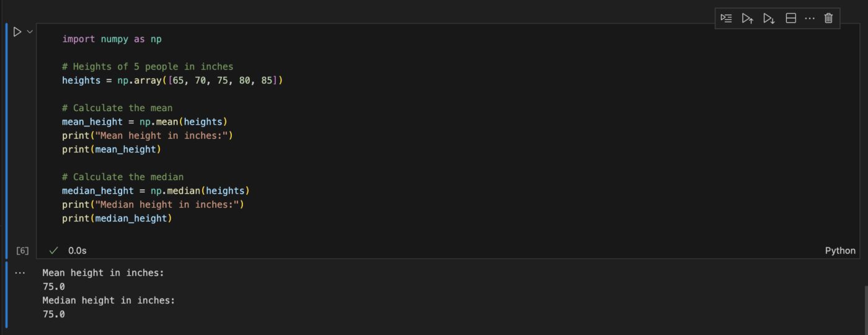
Task: Click the heights array definition line
Action: coord(172,81)
